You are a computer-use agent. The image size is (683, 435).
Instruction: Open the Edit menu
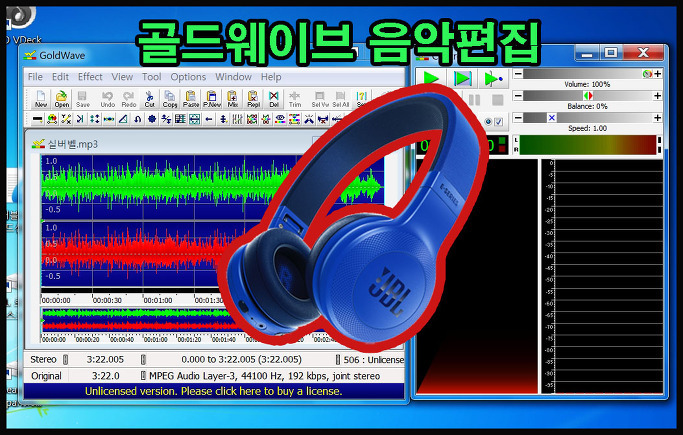coord(60,77)
